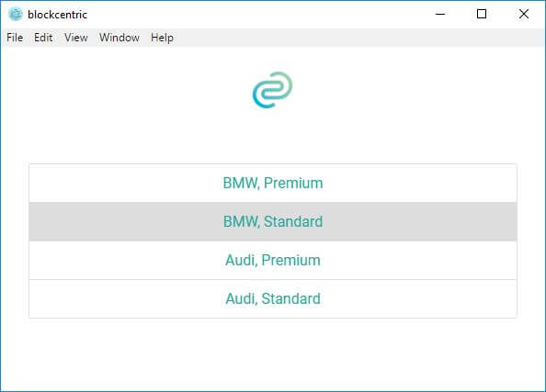Click the teal gradient logo above the list
546x392 pixels.
point(272,90)
